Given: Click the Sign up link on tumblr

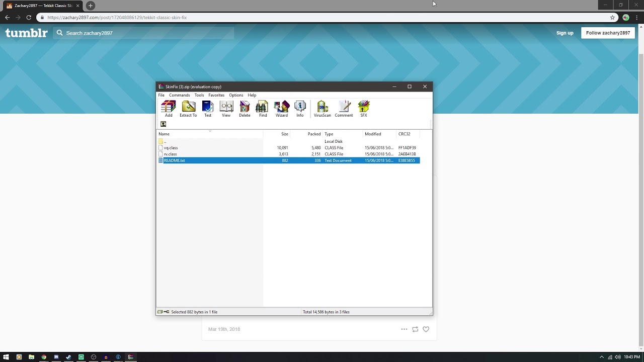Looking at the screenshot, I should [x=565, y=33].
